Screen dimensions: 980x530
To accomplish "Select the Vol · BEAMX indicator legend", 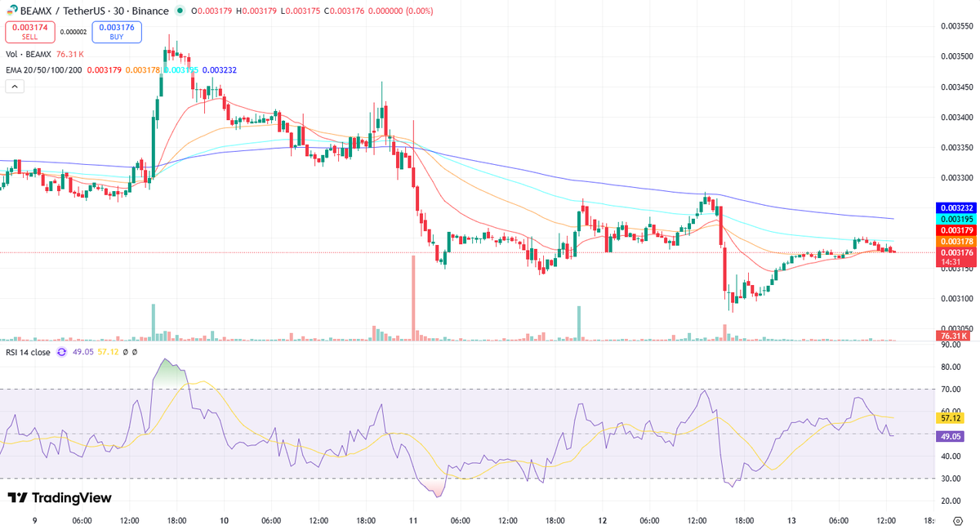I will [x=29, y=55].
